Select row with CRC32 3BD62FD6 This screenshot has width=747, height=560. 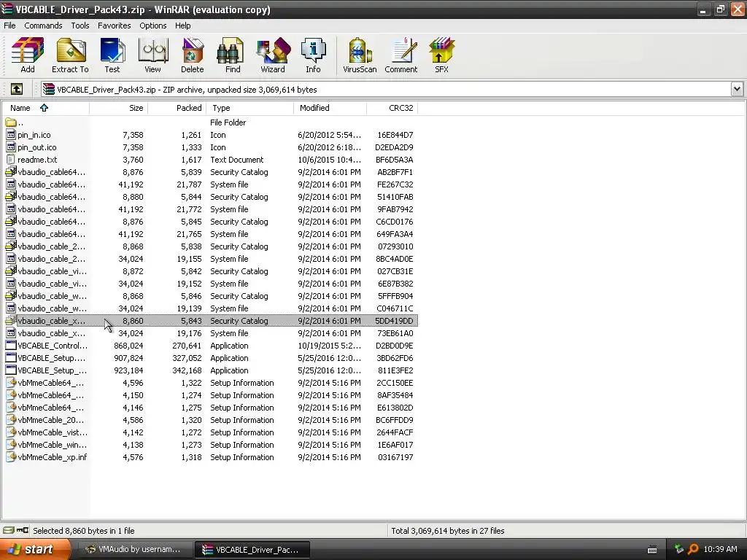[209, 357]
